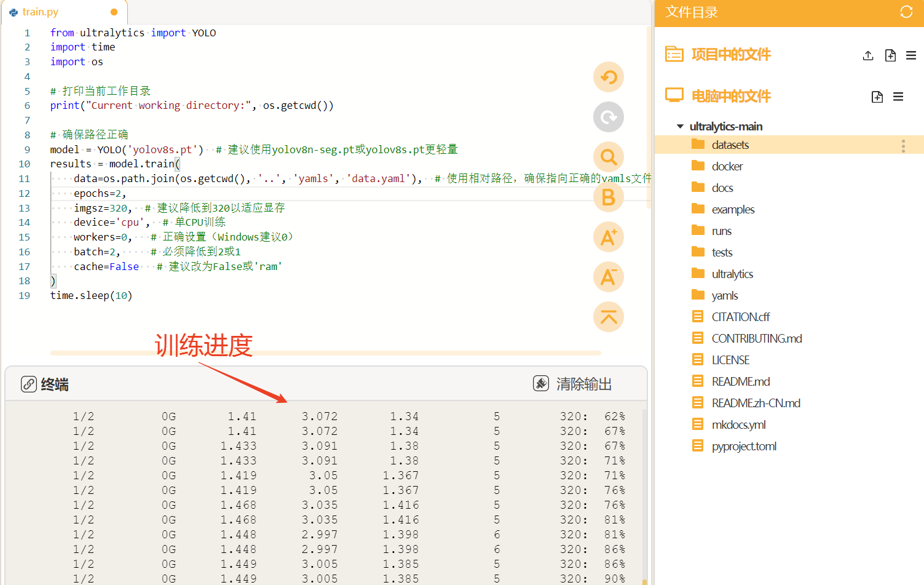The height and width of the screenshot is (585, 924).
Task: Click the docker folder icon
Action: click(698, 165)
